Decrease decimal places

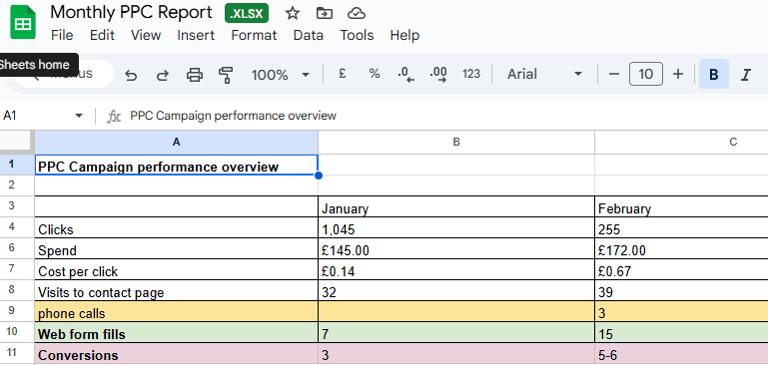pyautogui.click(x=406, y=74)
